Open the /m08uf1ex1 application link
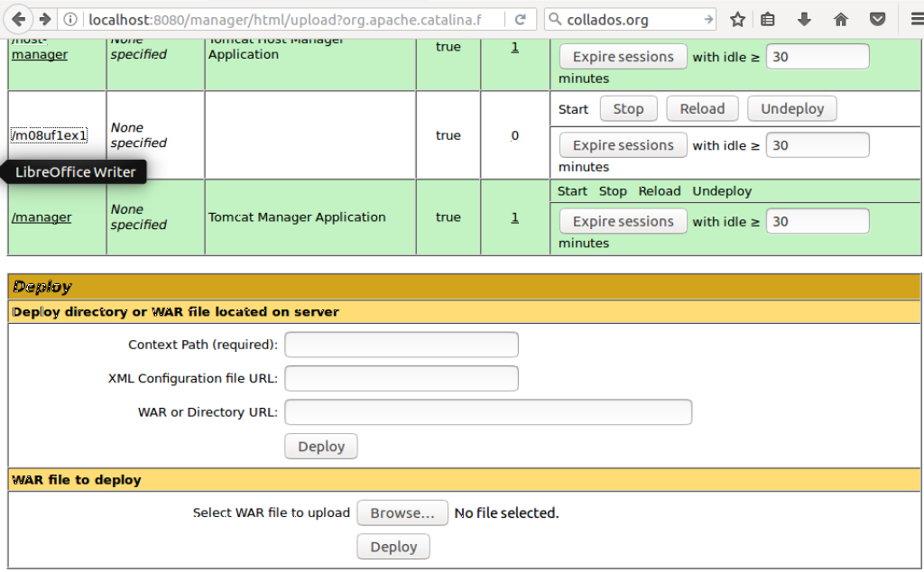The image size is (924, 572). pos(49,135)
